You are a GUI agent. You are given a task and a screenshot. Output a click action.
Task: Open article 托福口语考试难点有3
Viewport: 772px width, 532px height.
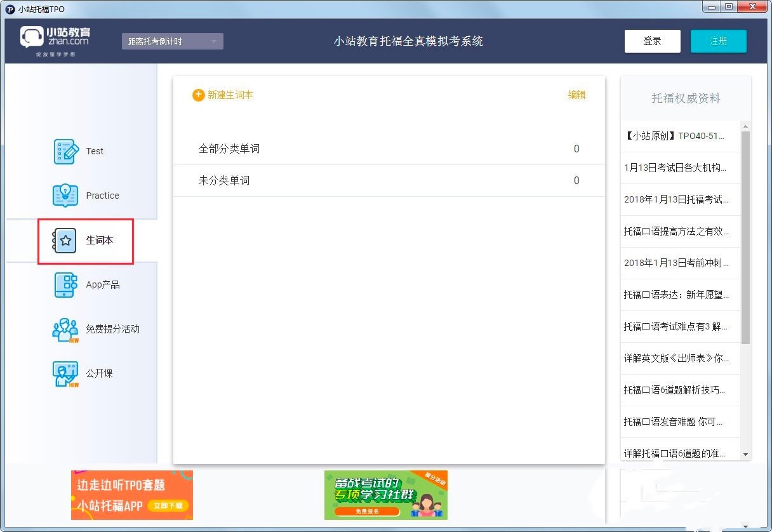click(x=681, y=327)
